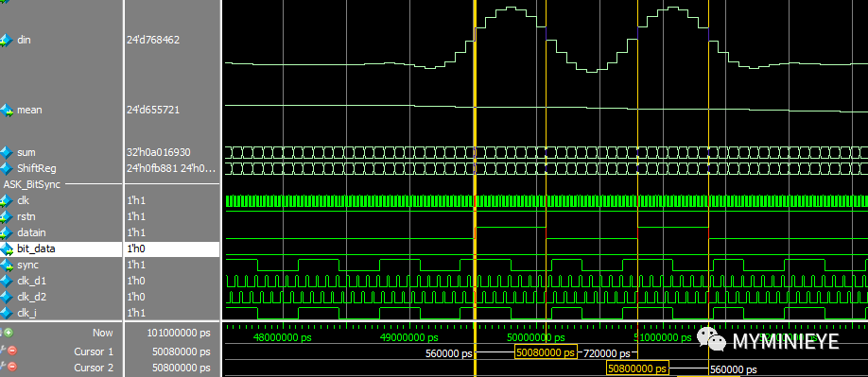Viewport: 868px width, 377px height.
Task: Click the sync signal icon
Action: click(6, 265)
